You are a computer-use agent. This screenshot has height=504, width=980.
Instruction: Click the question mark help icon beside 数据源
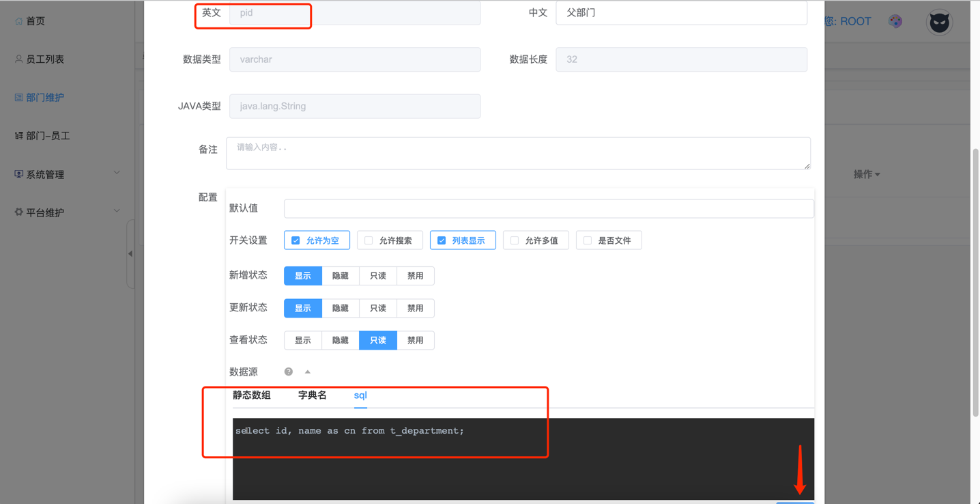pyautogui.click(x=289, y=372)
